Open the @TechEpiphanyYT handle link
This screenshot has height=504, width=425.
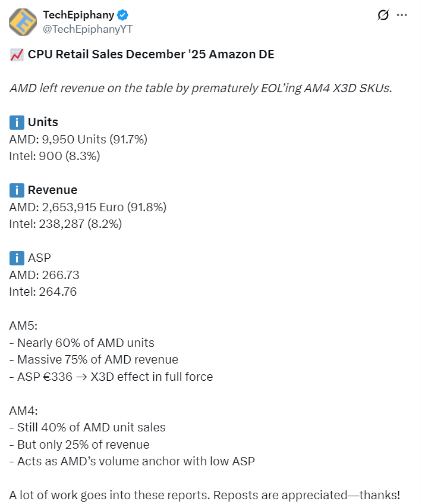[x=88, y=29]
